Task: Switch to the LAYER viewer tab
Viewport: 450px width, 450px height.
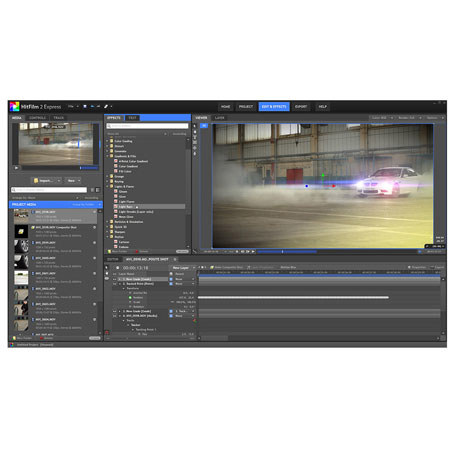Action: click(x=220, y=118)
